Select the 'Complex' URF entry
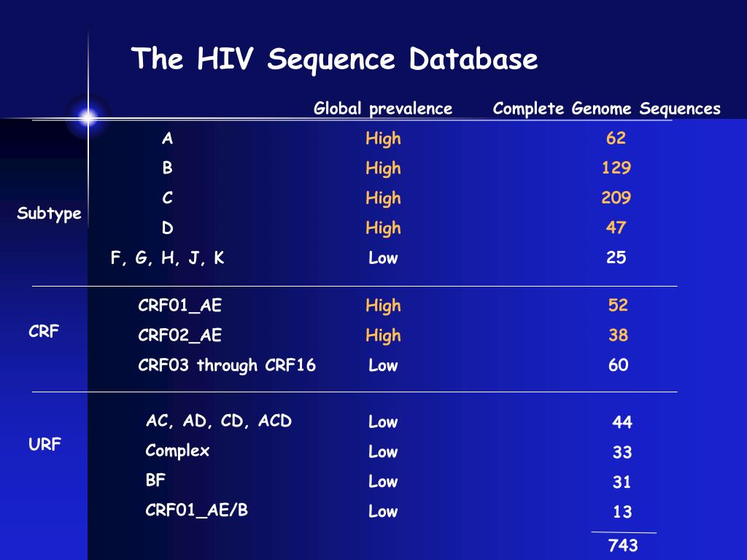 [x=177, y=451]
